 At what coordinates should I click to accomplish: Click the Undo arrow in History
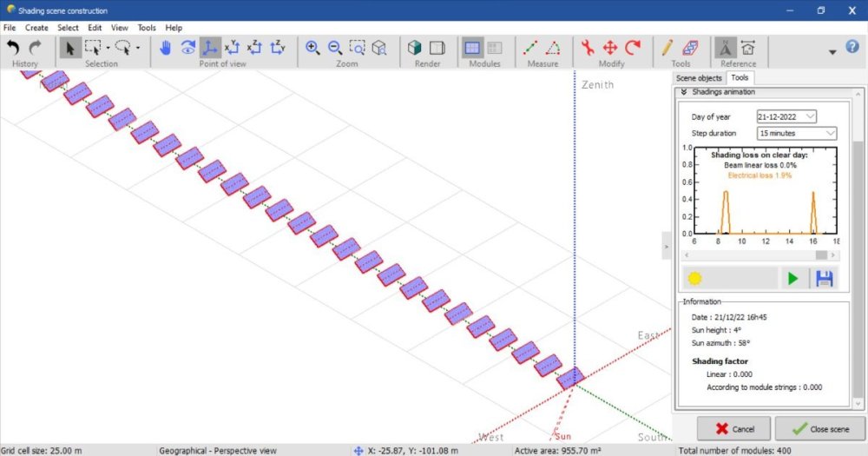click(x=13, y=49)
